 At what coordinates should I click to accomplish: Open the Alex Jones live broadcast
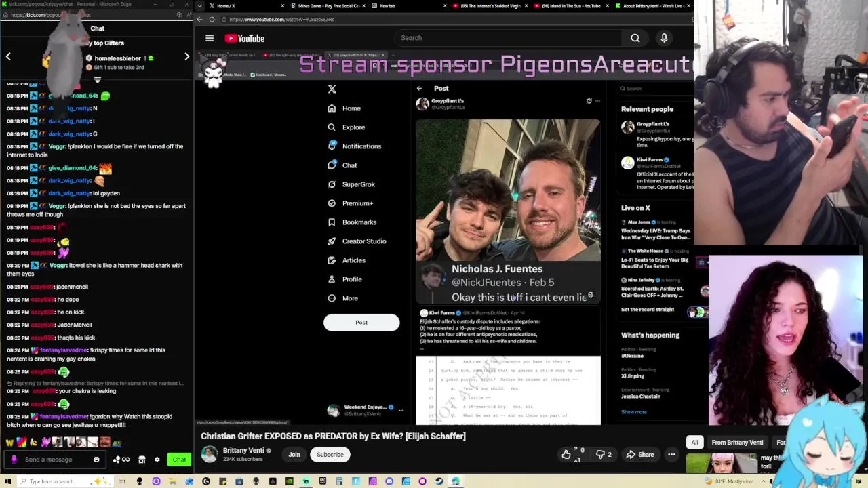(656, 230)
